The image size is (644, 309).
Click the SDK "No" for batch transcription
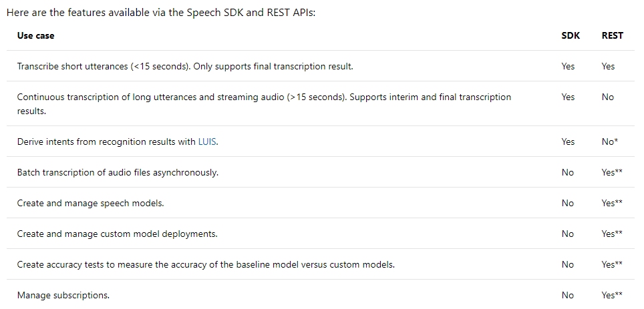tap(567, 172)
